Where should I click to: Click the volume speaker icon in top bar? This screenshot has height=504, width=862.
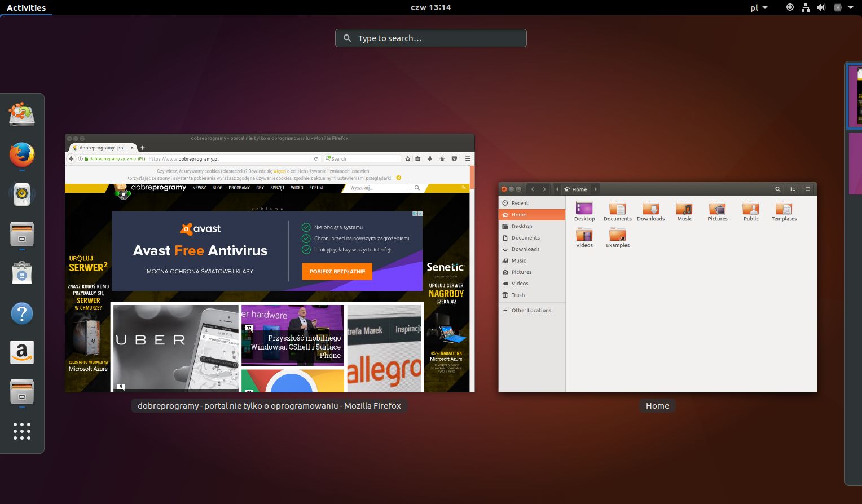(x=821, y=7)
